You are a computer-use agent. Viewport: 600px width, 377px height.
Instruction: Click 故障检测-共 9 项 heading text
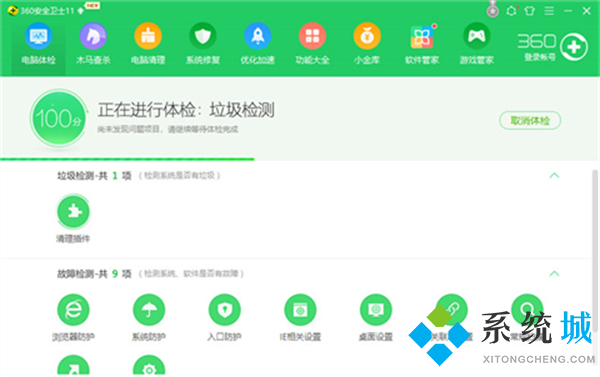[x=94, y=274]
